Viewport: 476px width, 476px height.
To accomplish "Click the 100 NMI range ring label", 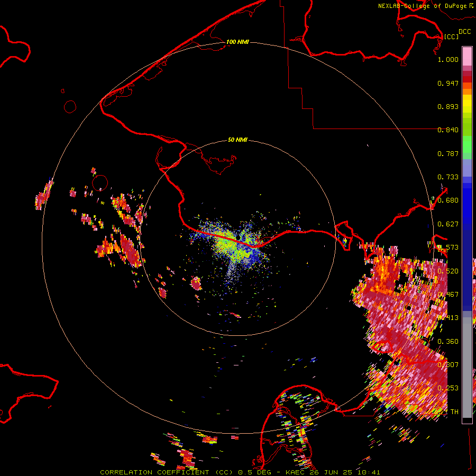I will click(x=237, y=42).
